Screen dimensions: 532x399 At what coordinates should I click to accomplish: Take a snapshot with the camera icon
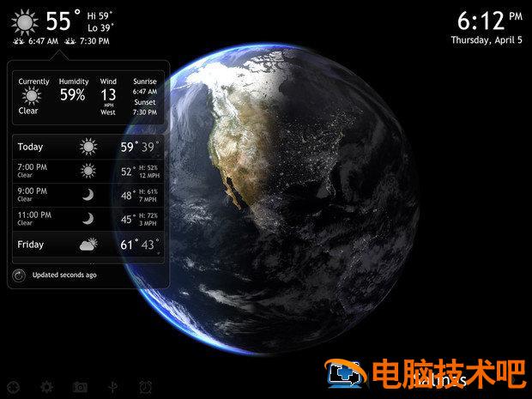click(x=80, y=387)
